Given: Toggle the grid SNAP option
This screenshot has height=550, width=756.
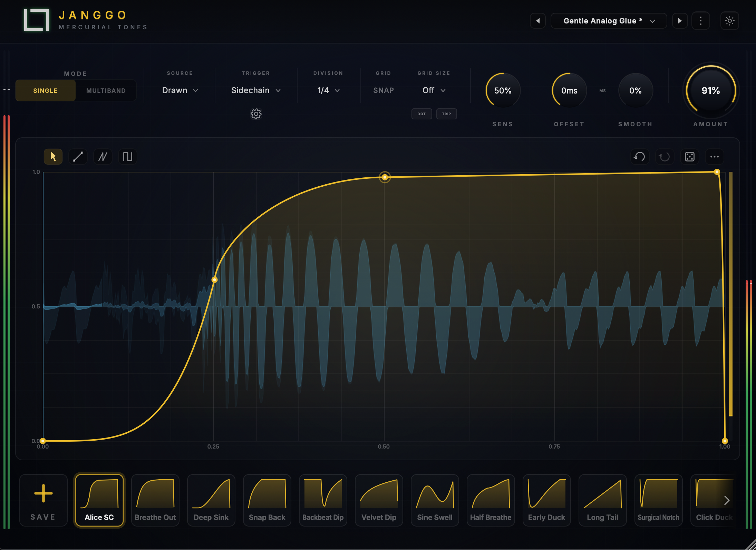Looking at the screenshot, I should 384,90.
